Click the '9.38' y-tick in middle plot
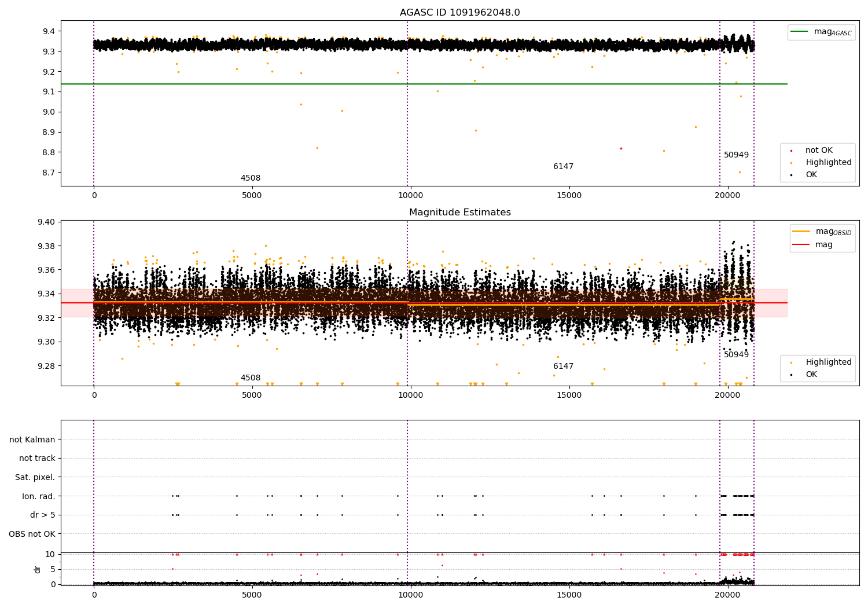The height and width of the screenshot is (608, 868). point(47,246)
